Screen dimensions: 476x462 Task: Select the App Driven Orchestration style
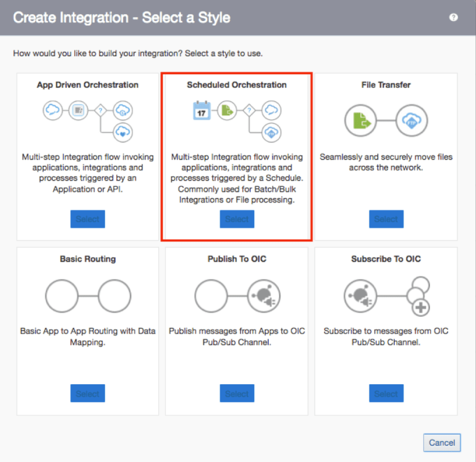[x=88, y=219]
